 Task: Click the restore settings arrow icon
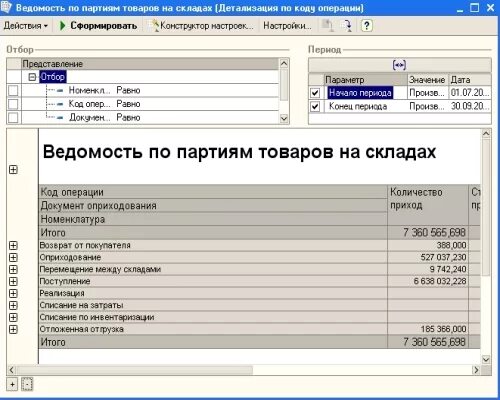click(347, 26)
